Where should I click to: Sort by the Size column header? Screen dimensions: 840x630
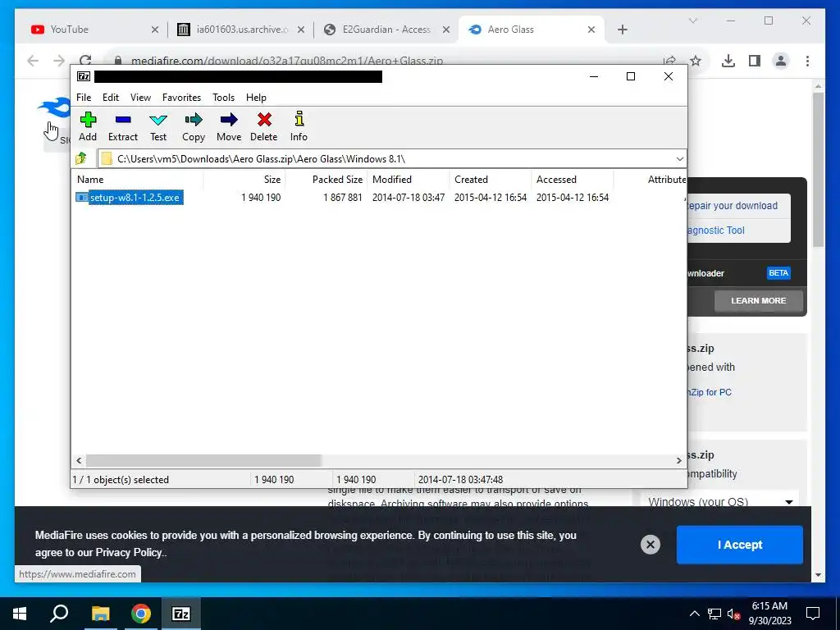244,180
